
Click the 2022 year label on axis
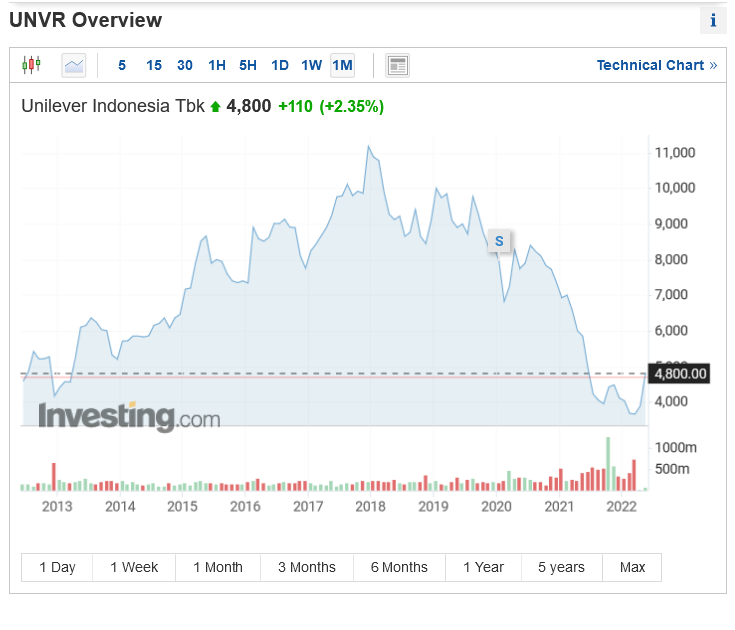point(622,506)
